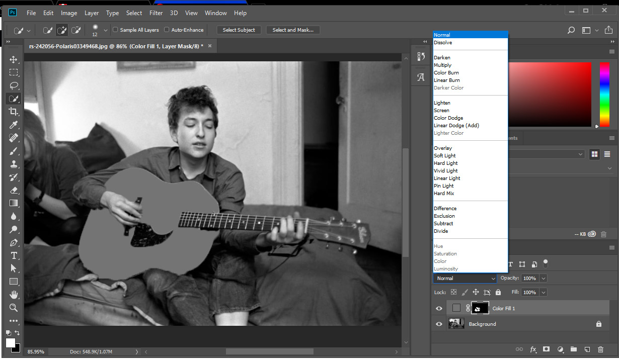Select the Zoom tool
Viewport: 619px width, 364px height.
[14, 308]
